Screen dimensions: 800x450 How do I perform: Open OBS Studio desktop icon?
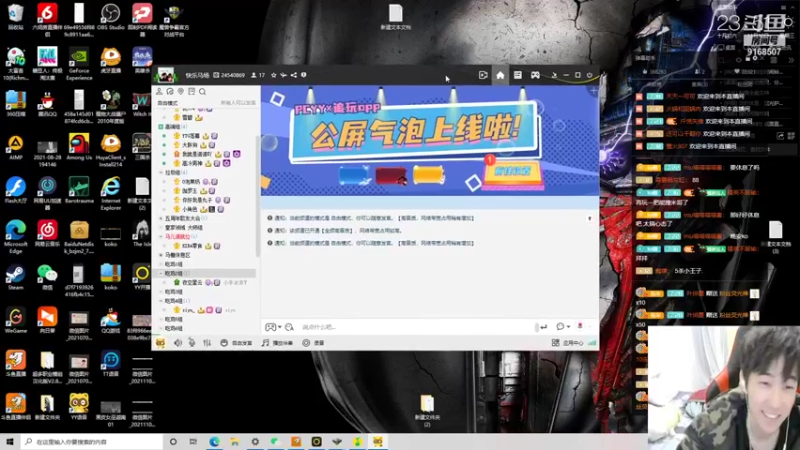click(110, 17)
